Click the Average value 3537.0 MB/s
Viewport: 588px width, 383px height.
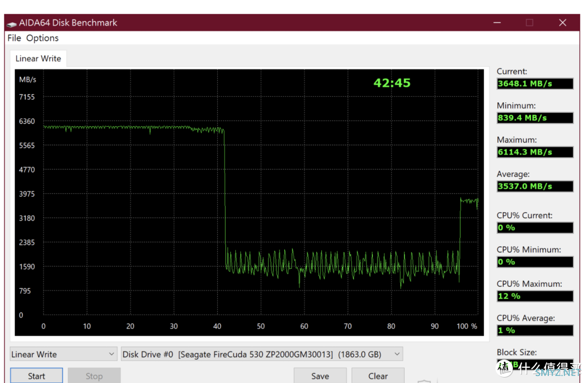535,186
